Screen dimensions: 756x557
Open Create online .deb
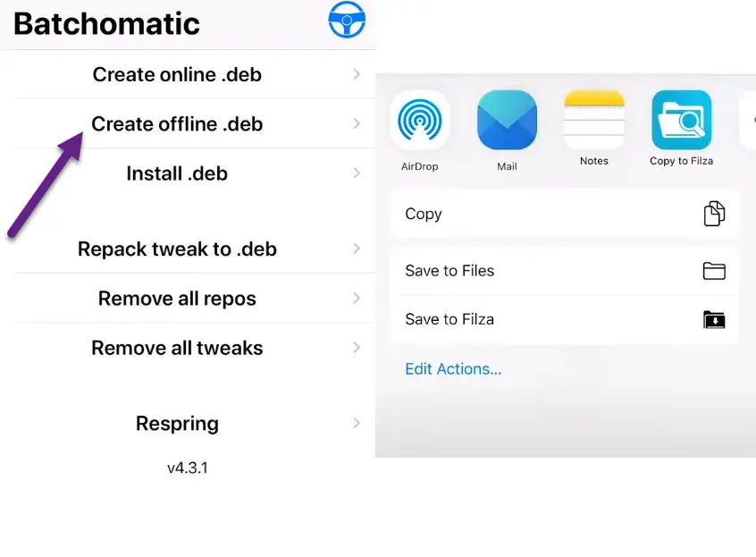click(x=188, y=74)
